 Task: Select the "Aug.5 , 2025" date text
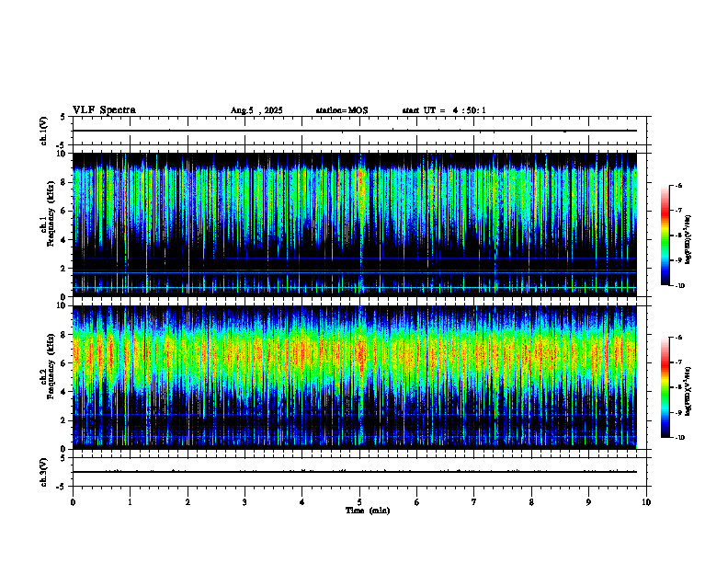(x=256, y=110)
